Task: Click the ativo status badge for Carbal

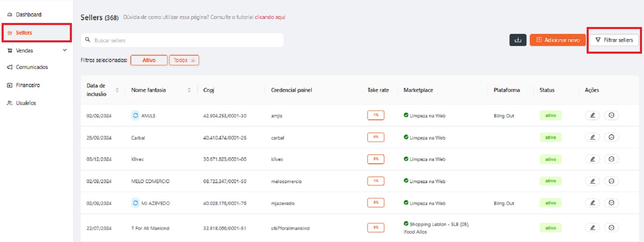Action: pos(550,138)
